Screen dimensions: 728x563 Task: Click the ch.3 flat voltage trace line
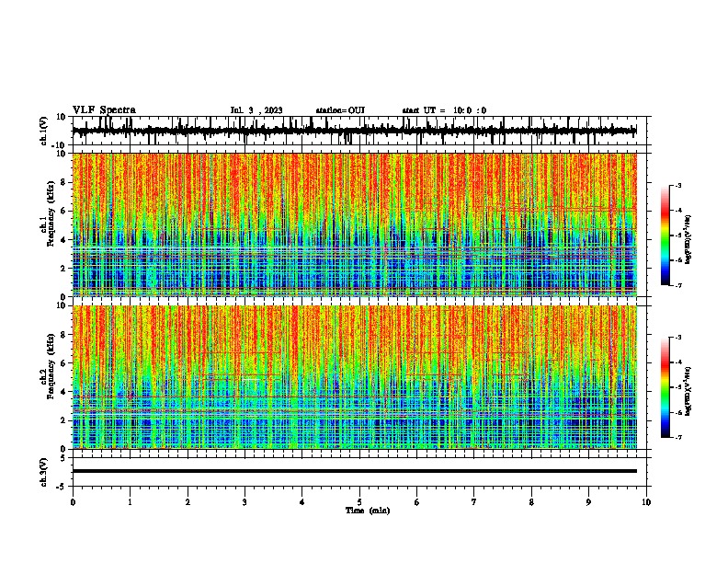click(x=354, y=471)
